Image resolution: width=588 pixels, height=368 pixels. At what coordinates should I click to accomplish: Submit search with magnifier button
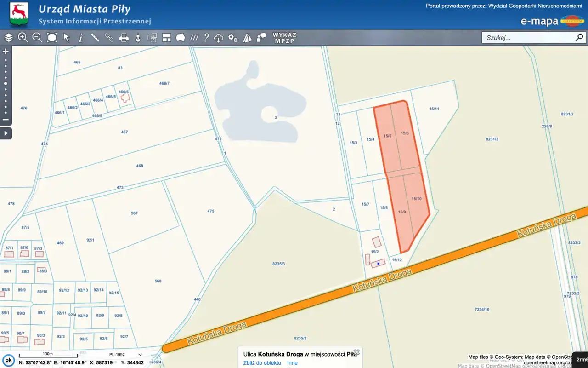point(579,37)
